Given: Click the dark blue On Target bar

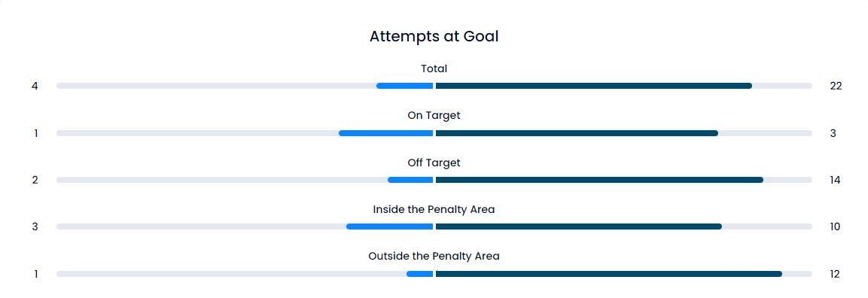Looking at the screenshot, I should point(577,133).
